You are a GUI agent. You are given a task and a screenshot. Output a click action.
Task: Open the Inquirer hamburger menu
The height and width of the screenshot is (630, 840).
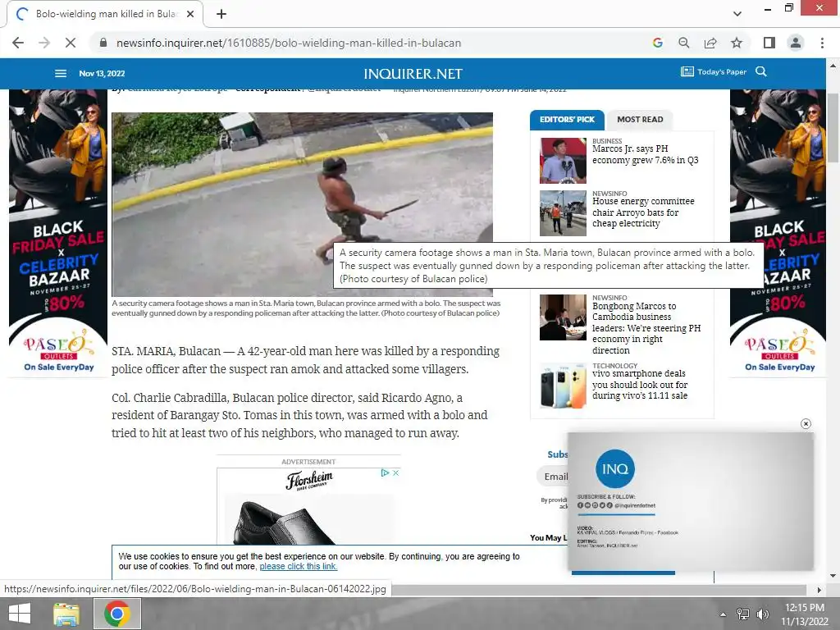tap(61, 73)
